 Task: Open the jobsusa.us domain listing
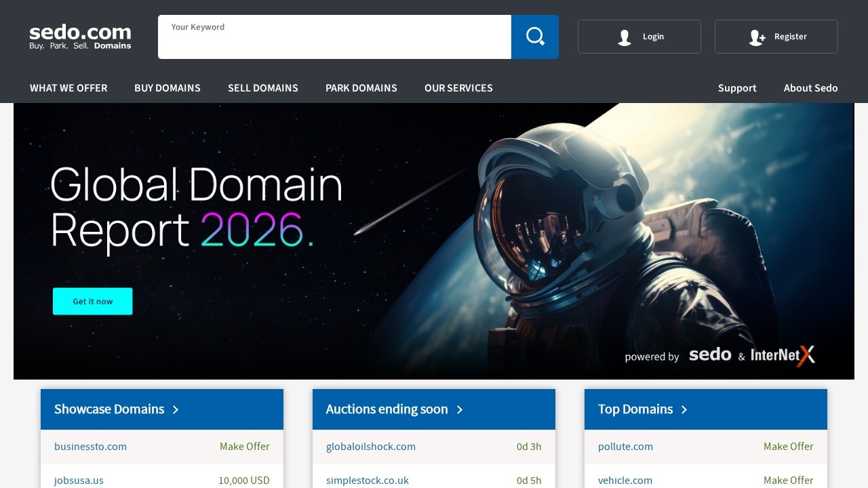[79, 481]
